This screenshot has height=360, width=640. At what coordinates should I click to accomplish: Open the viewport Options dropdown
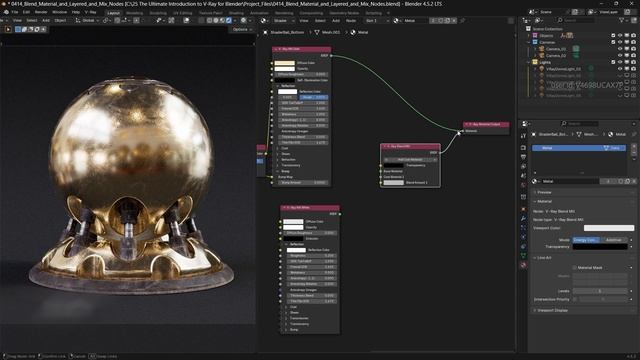point(242,29)
